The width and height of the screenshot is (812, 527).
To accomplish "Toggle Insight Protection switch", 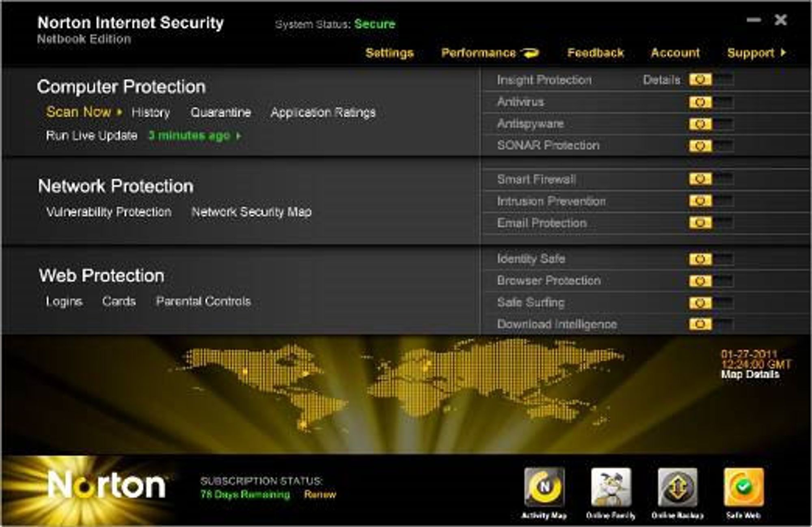I will coord(711,80).
